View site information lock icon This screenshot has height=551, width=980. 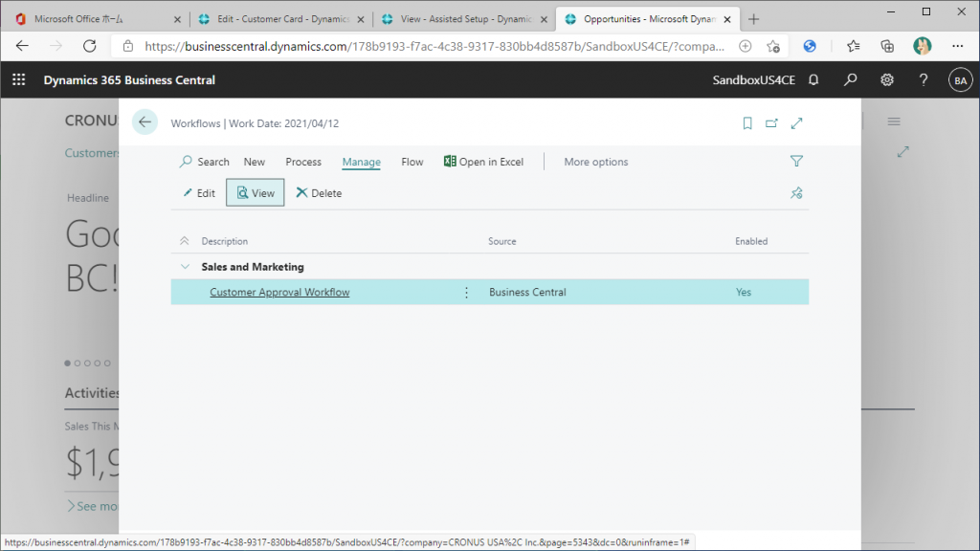(128, 46)
